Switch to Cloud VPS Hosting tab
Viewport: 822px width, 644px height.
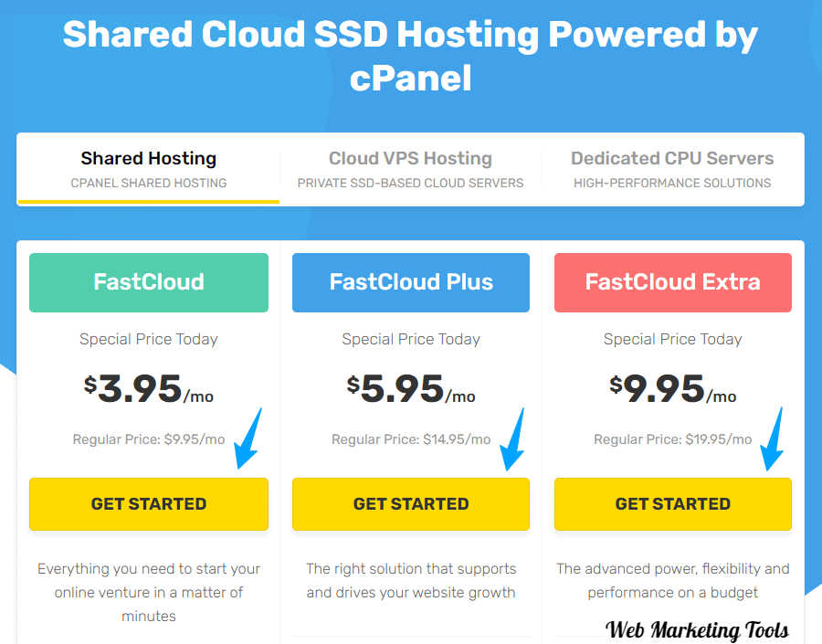410,169
